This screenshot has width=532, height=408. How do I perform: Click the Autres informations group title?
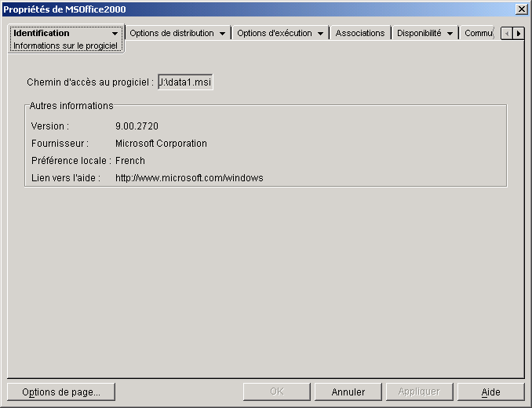(71, 106)
